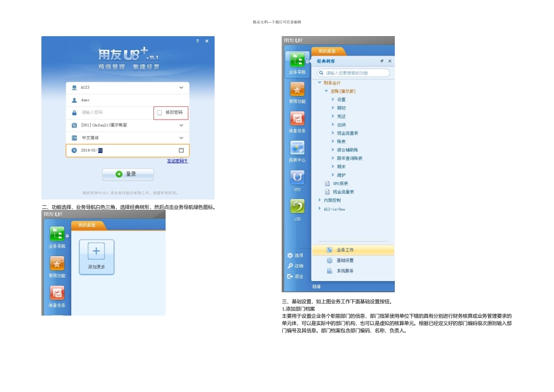Open 消息任务 icon in the 添加更多 window
The width and height of the screenshot is (554, 392).
tap(57, 293)
